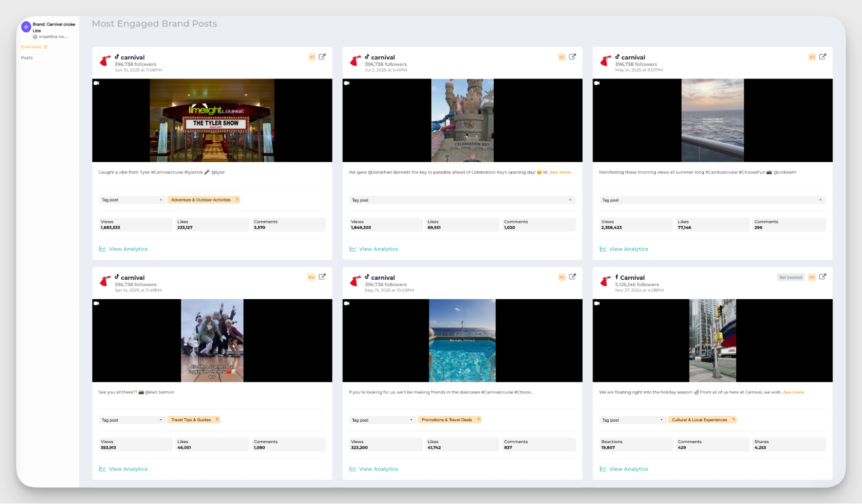Open the Facebook Carnival post externally
Screen dimensions: 862x504
822,277
